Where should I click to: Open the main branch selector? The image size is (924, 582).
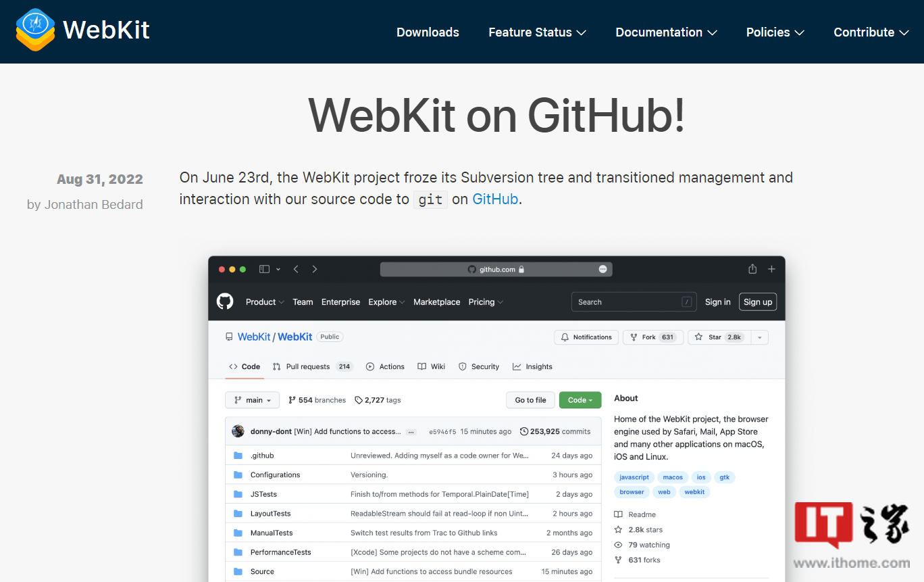pyautogui.click(x=252, y=399)
